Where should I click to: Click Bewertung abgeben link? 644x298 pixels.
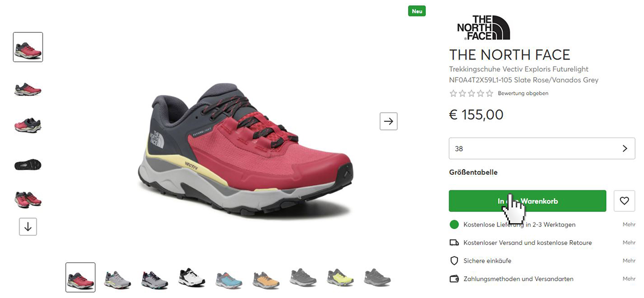[523, 93]
